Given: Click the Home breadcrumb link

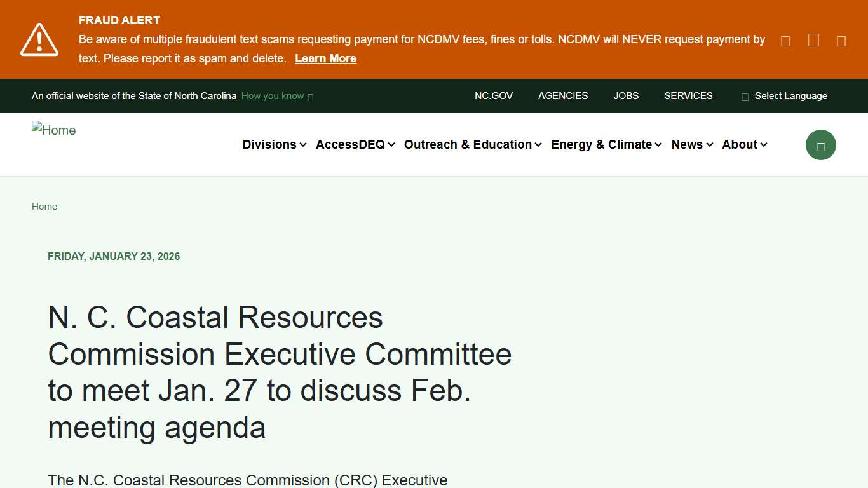Looking at the screenshot, I should (x=44, y=206).
